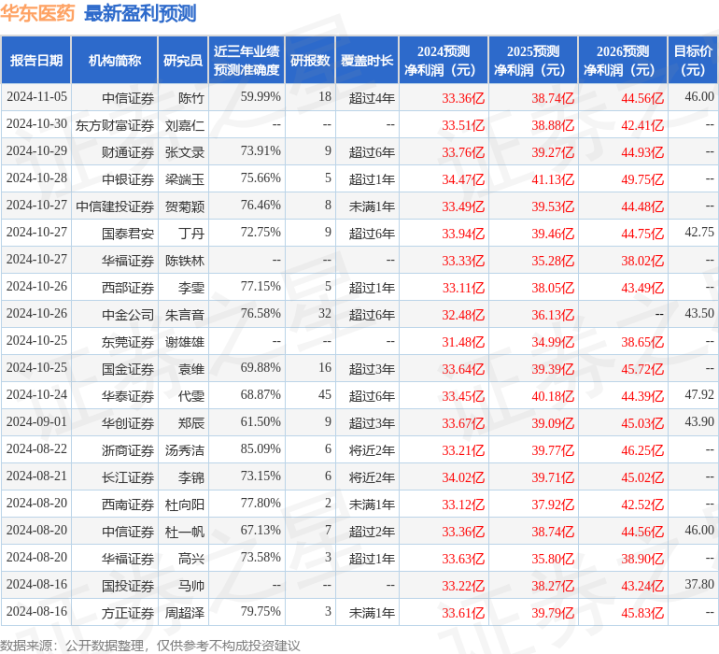Click researcher 陈竹 in first row
This screenshot has width=719, height=654.
tap(191, 98)
